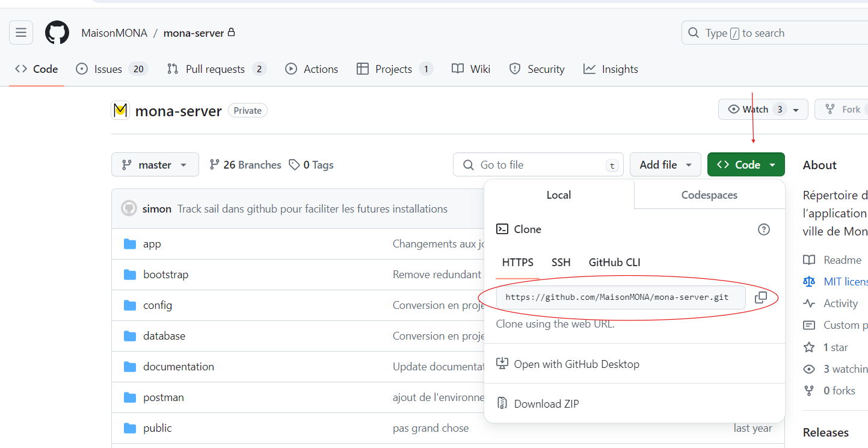The image size is (868, 448).
Task: Open the documentation folder
Action: point(179,367)
